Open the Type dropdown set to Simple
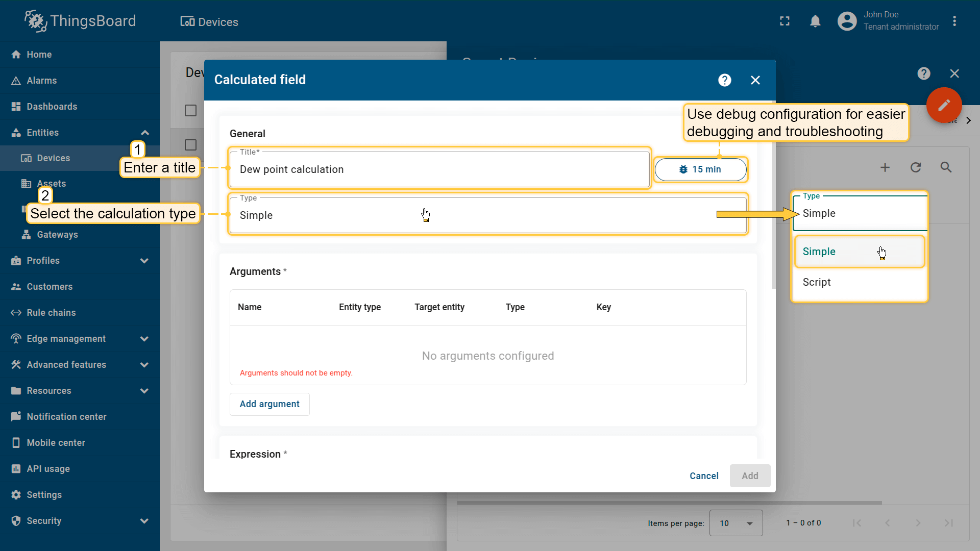The width and height of the screenshot is (980, 551). 487,215
